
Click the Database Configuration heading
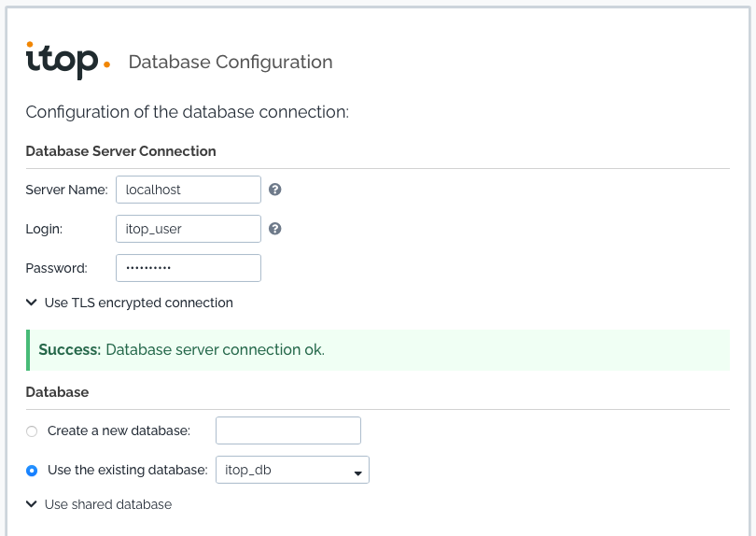(x=231, y=62)
